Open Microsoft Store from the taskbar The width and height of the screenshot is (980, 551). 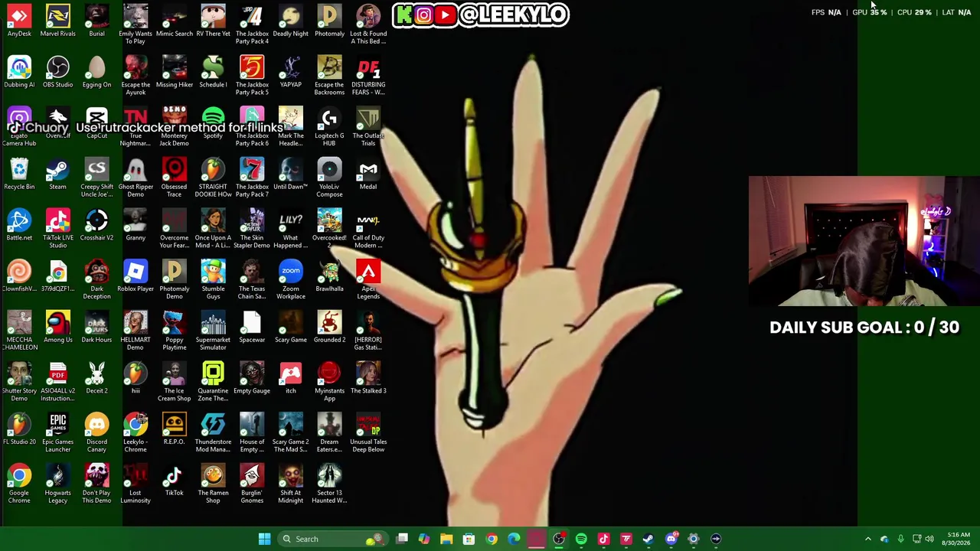click(x=469, y=539)
